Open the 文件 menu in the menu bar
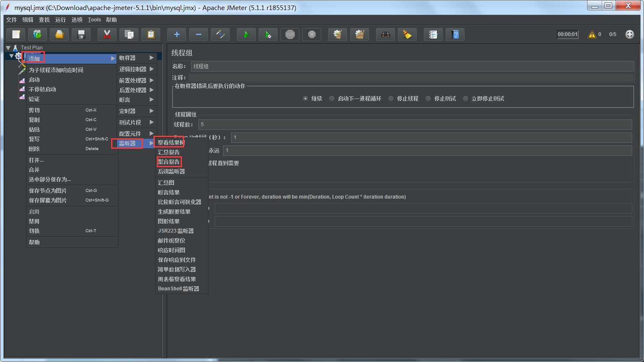 point(12,20)
